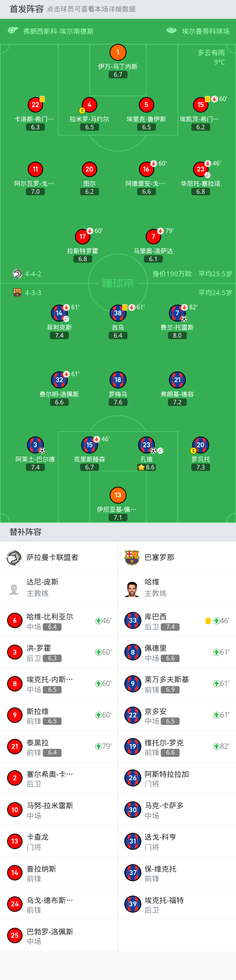The image size is (236, 980).
Task: Tap the Barcelona crest beside 4-3-3 formation
Action: (x=17, y=292)
